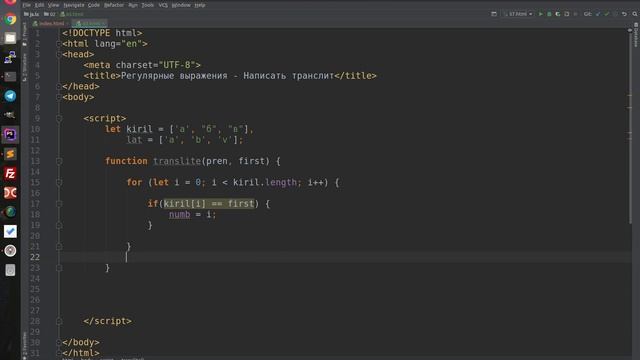The height and width of the screenshot is (360, 640).
Task: Collapse the translite function fold on line 13
Action: [x=59, y=161]
